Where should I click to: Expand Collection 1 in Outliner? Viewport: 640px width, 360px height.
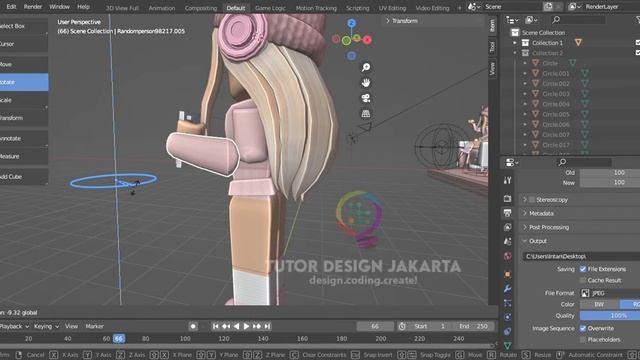pos(515,42)
